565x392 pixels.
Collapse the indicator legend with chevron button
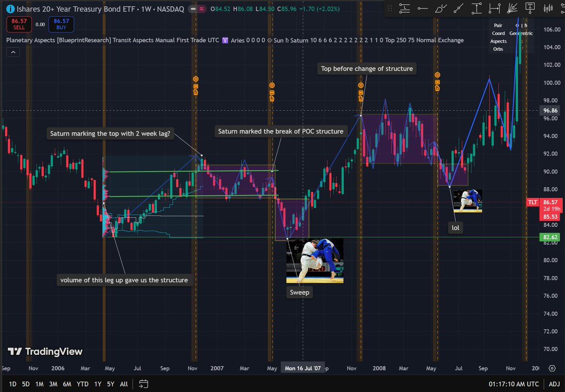(x=13, y=53)
